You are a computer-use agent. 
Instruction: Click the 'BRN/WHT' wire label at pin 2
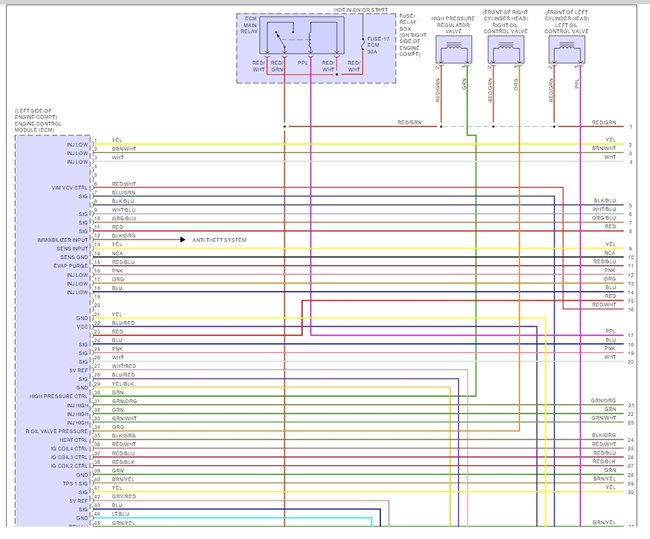(124, 149)
